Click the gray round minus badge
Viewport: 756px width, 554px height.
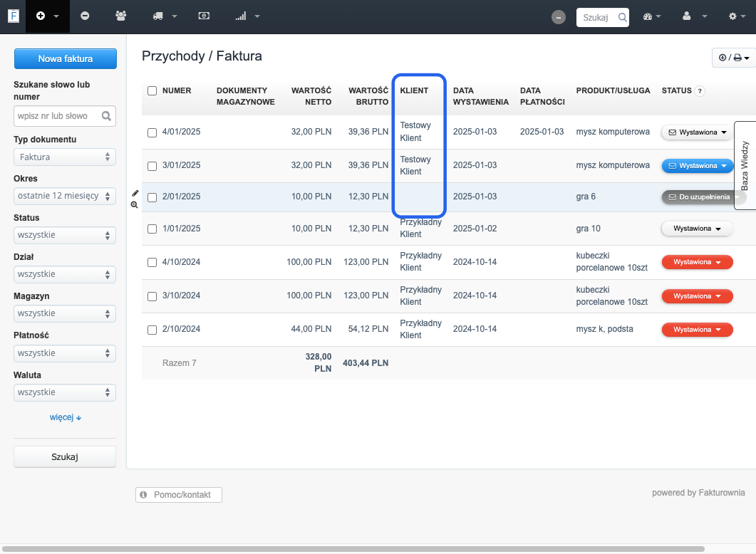click(559, 17)
